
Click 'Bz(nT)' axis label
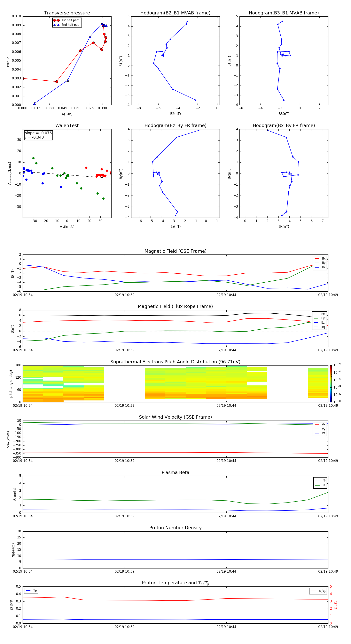[175, 227]
